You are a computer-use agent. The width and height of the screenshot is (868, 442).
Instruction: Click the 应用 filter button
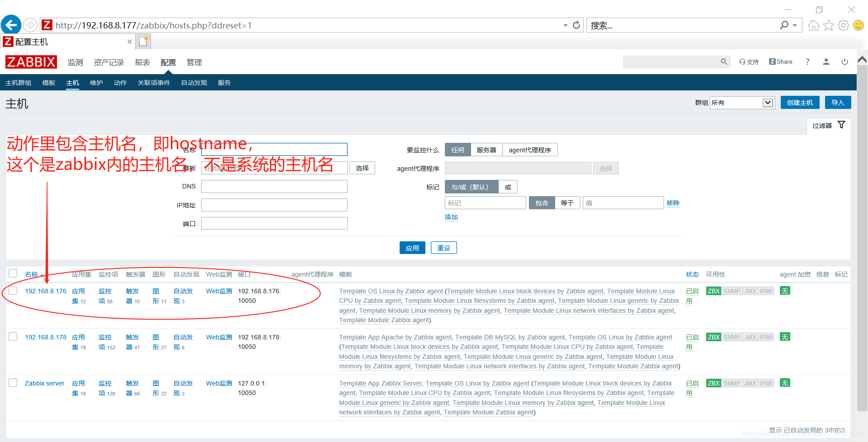(412, 248)
